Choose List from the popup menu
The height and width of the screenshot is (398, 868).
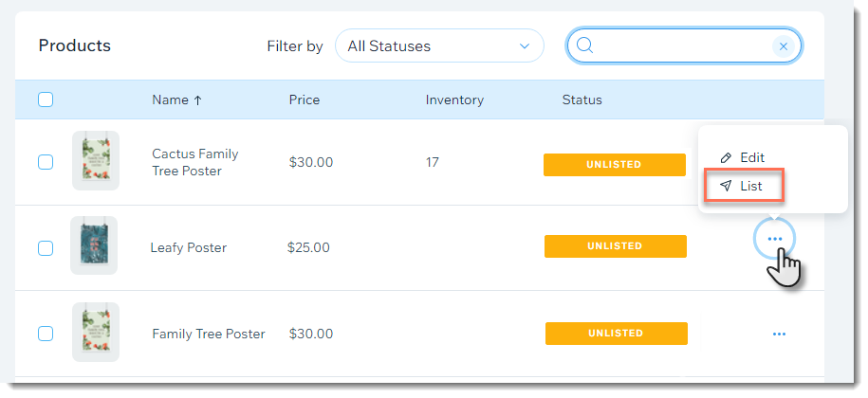pyautogui.click(x=744, y=186)
